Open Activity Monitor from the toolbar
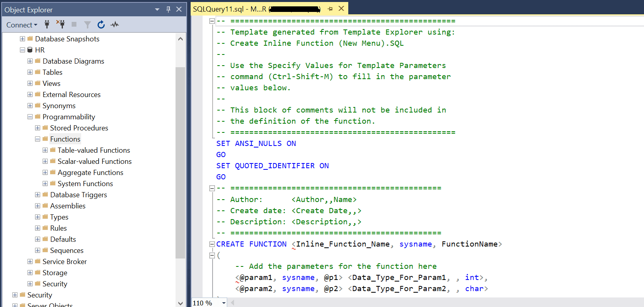This screenshot has height=307, width=644. 115,25
